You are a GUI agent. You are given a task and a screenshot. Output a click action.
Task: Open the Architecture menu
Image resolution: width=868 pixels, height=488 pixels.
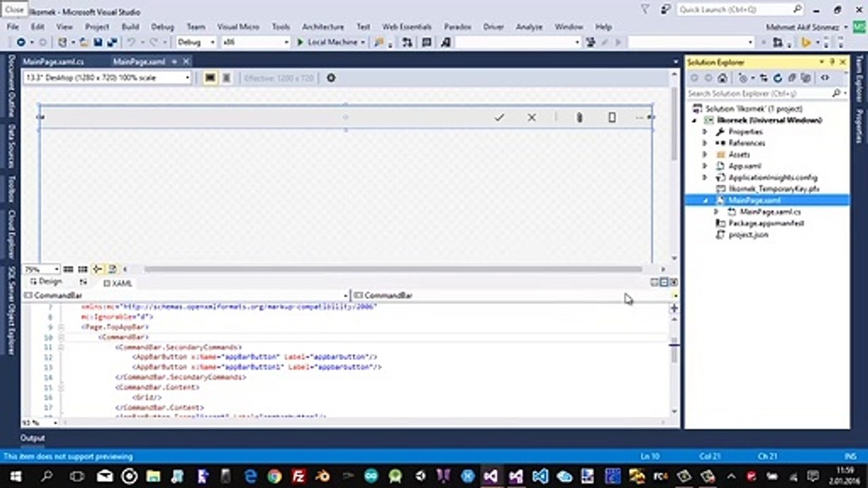[323, 26]
